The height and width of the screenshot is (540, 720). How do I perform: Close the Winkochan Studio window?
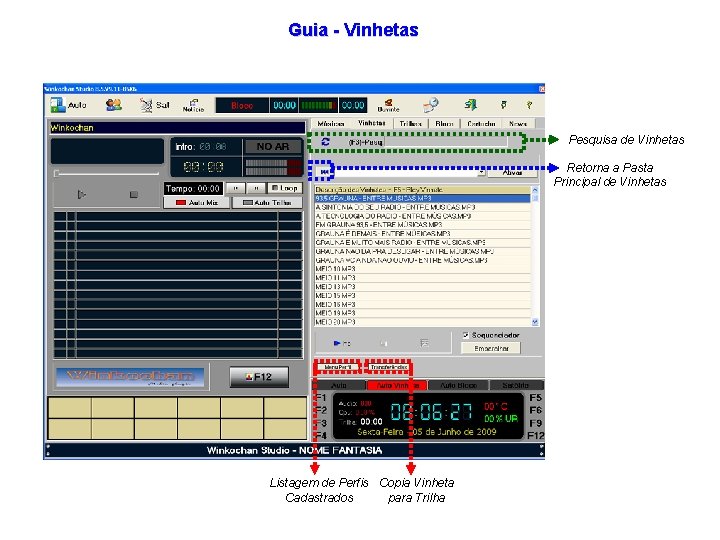pyautogui.click(x=541, y=89)
